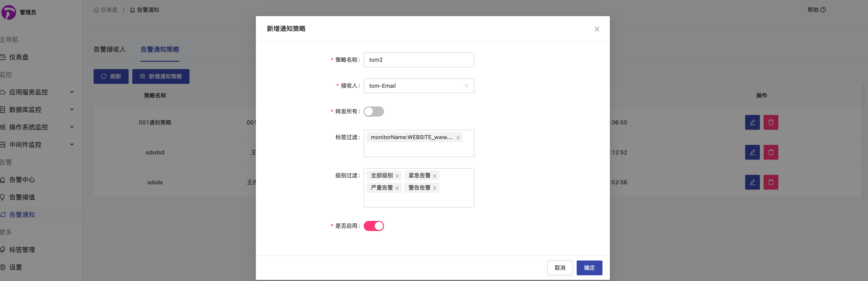Click the 确定 confirm button
Image resolution: width=868 pixels, height=281 pixels.
point(589,268)
